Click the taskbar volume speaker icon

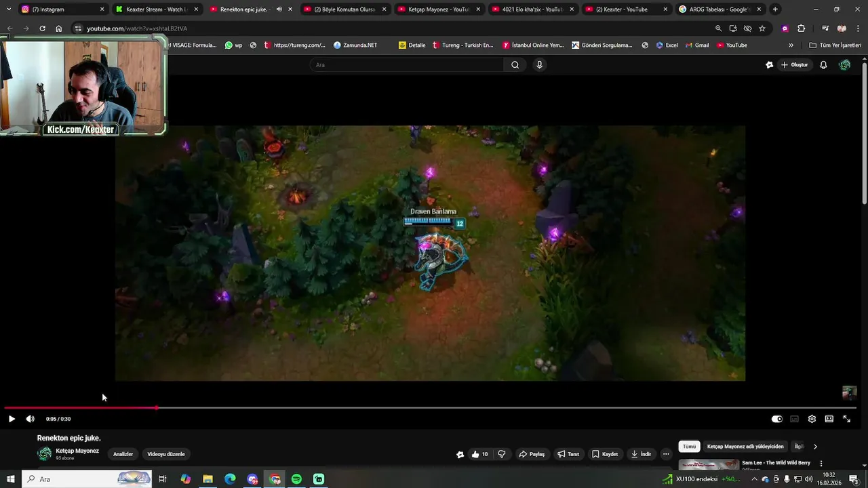(808, 479)
